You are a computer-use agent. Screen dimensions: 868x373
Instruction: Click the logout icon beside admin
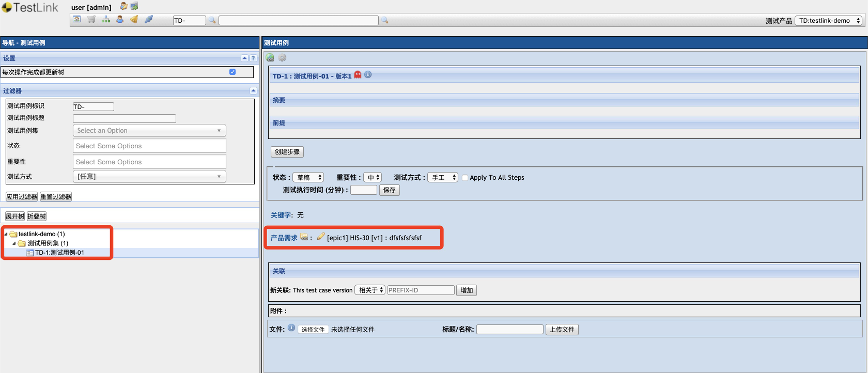(134, 6)
